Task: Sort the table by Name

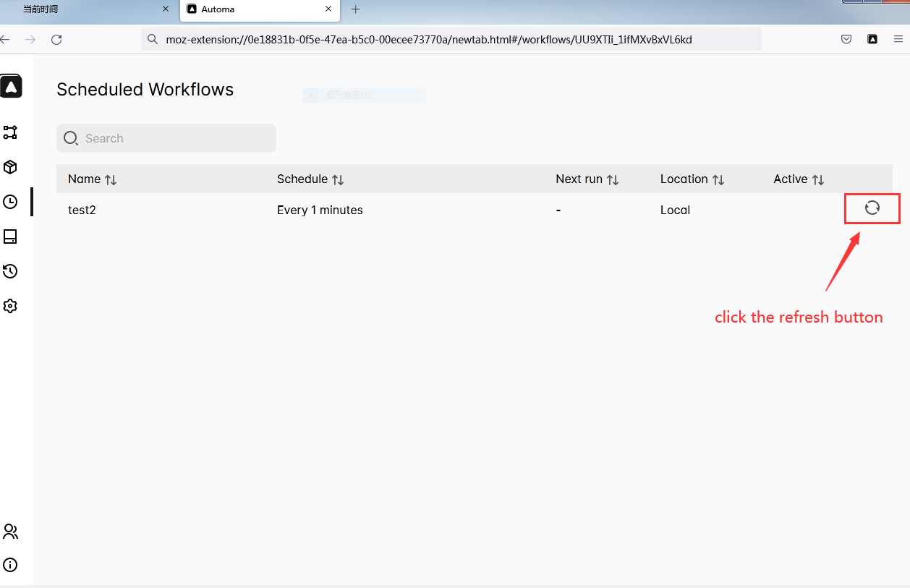Action: click(93, 179)
